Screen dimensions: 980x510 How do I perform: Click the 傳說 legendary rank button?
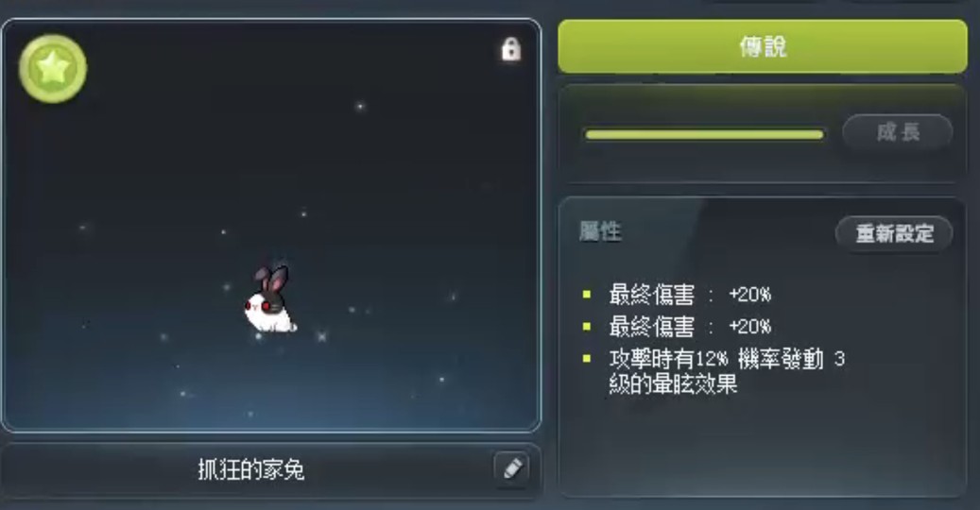click(763, 46)
